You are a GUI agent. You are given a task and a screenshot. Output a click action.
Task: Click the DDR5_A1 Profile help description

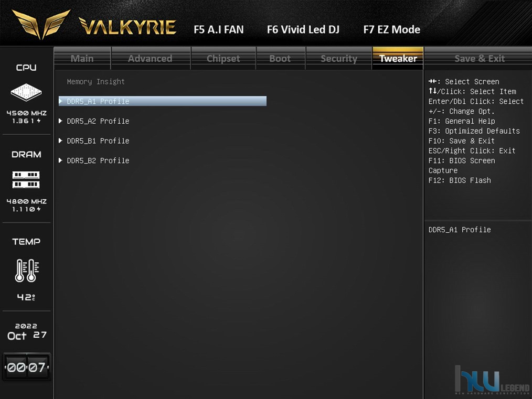point(460,230)
